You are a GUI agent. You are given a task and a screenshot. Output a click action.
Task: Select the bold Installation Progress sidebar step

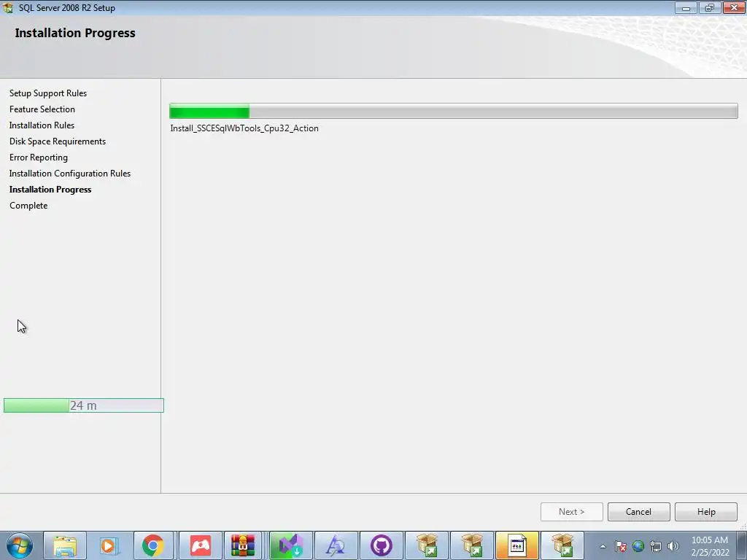click(50, 190)
